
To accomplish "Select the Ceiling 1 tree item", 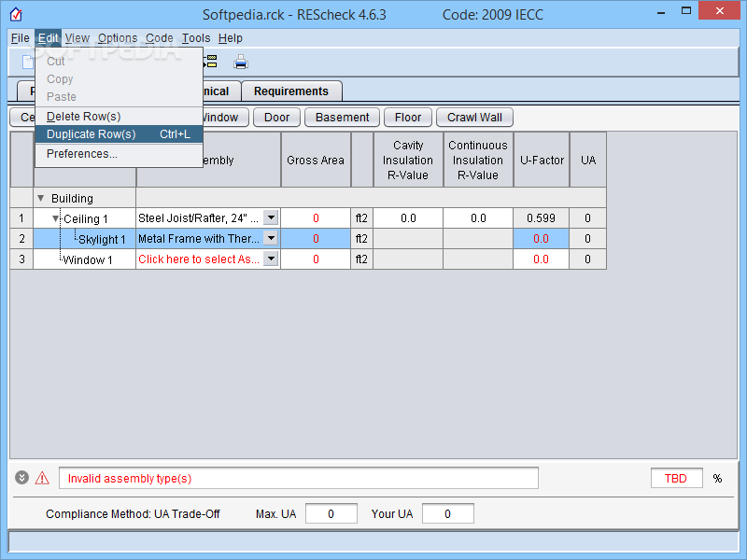I will (x=86, y=218).
